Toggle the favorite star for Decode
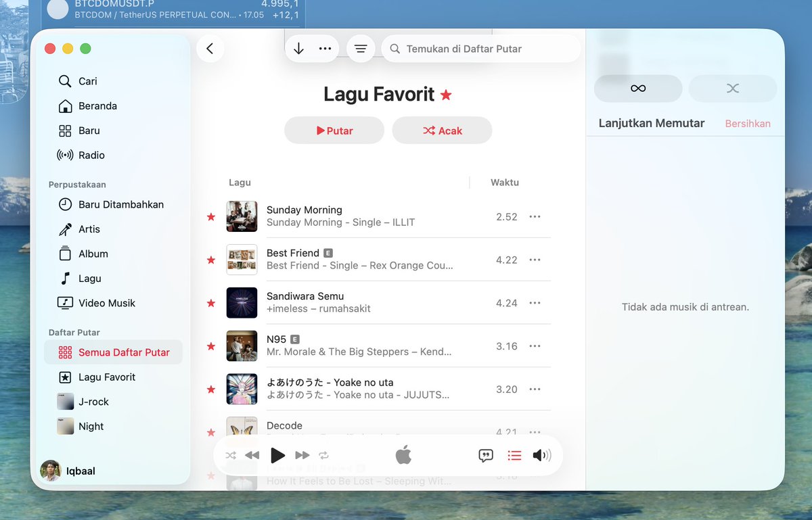Viewport: 812px width, 520px height. (x=211, y=433)
